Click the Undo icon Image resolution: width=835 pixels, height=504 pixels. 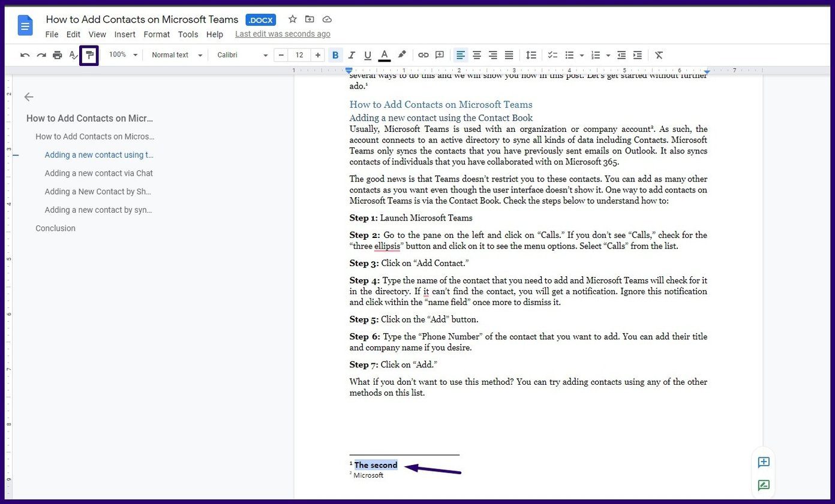[x=25, y=55]
